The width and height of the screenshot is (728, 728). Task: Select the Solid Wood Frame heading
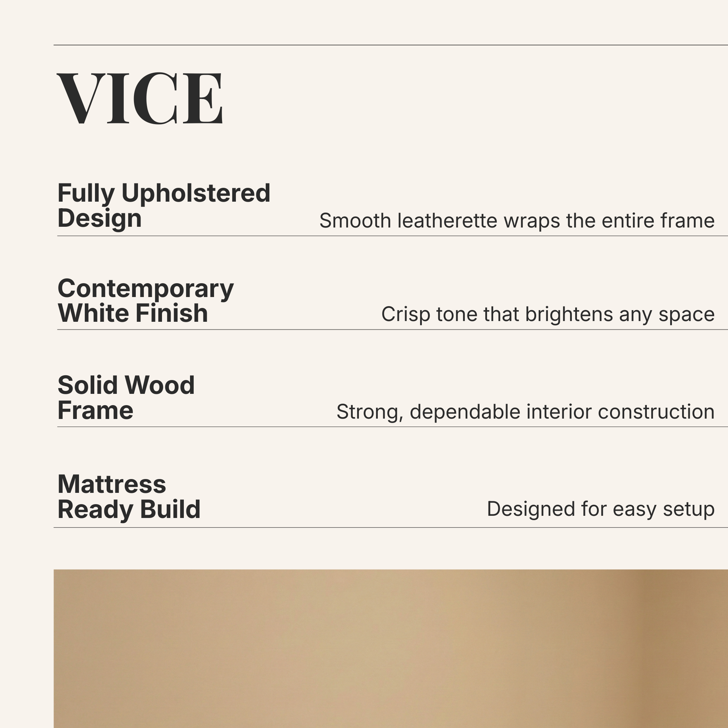(x=126, y=397)
